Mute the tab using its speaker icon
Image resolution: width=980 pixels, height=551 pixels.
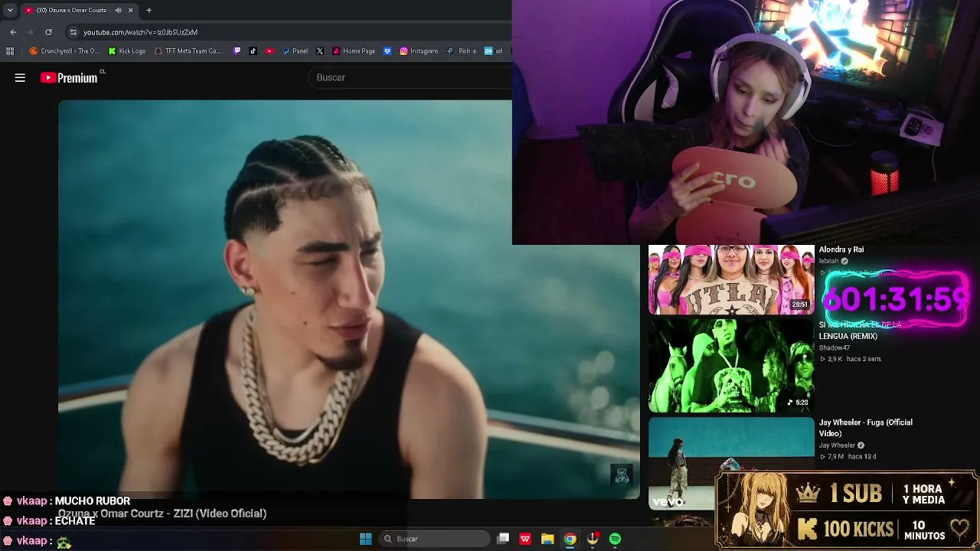118,10
